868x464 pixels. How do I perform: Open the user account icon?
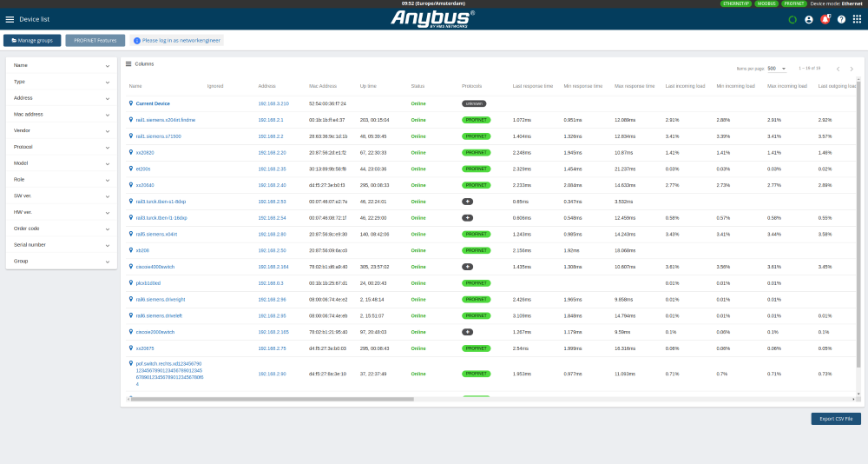[809, 19]
